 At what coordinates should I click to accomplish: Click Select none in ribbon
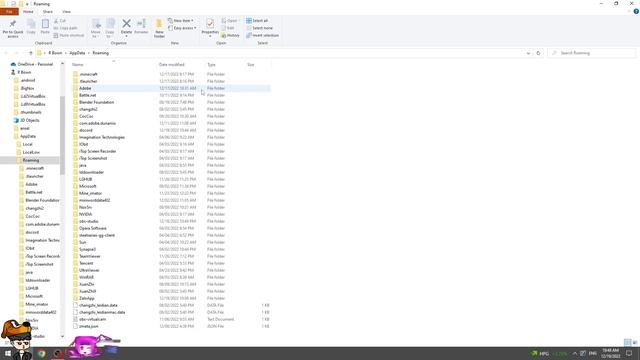pyautogui.click(x=259, y=28)
